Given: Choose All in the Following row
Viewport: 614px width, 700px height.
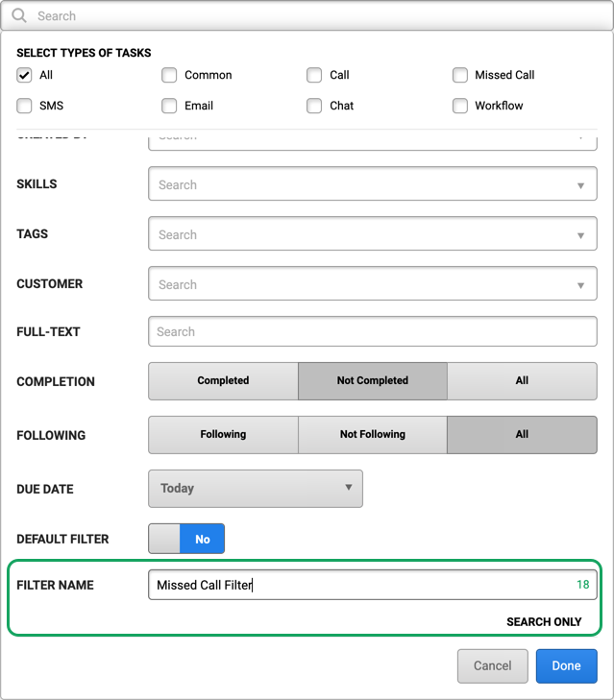Looking at the screenshot, I should click(522, 435).
